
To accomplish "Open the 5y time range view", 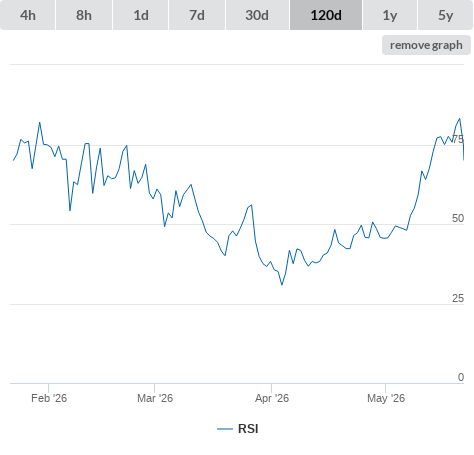I will [445, 15].
